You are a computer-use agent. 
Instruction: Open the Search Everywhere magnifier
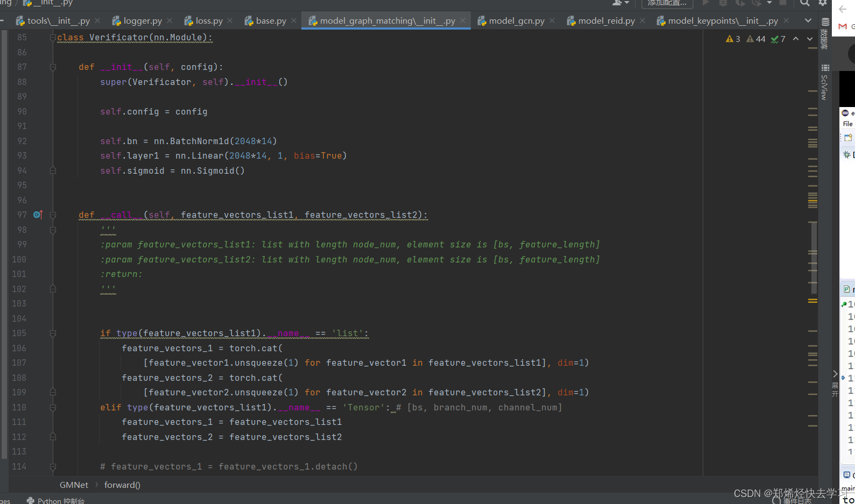pos(805,3)
